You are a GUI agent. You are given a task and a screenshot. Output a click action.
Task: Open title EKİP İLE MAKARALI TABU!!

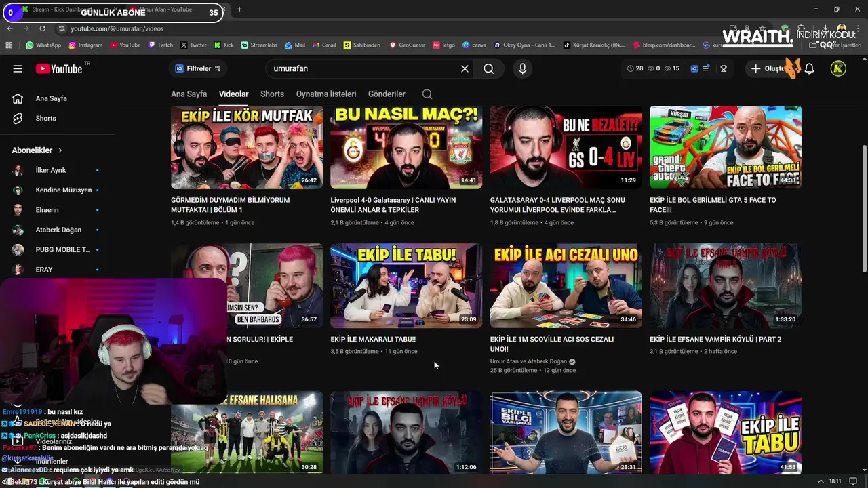[x=373, y=339]
